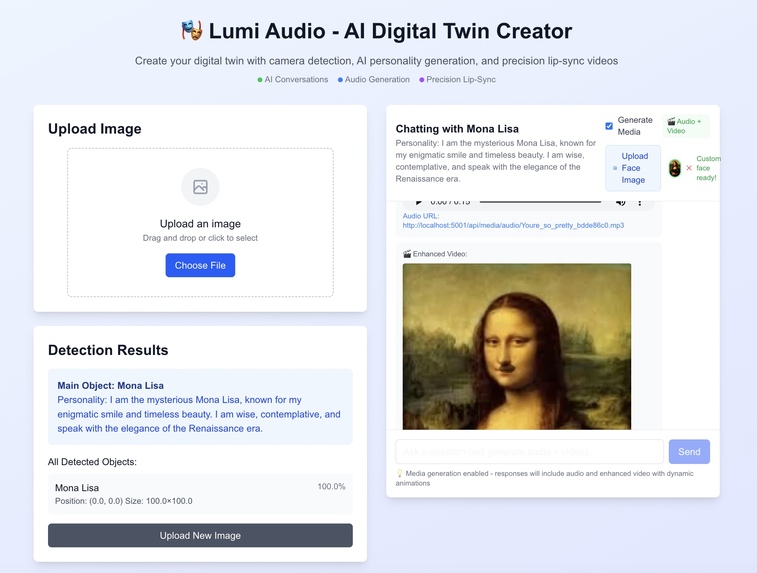
Task: Click the 'Upload an image' label
Action: click(x=200, y=224)
